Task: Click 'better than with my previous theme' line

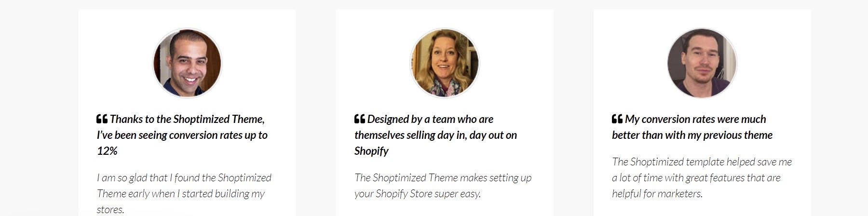Action: click(x=692, y=135)
